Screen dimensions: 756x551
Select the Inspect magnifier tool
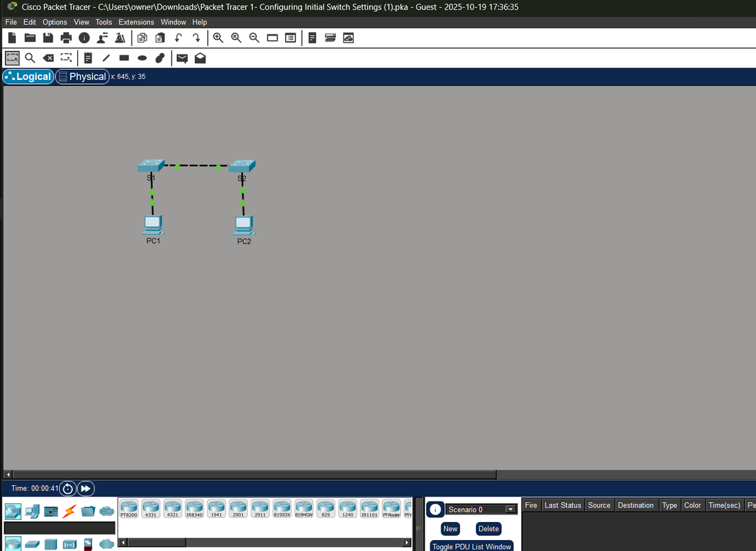(30, 59)
